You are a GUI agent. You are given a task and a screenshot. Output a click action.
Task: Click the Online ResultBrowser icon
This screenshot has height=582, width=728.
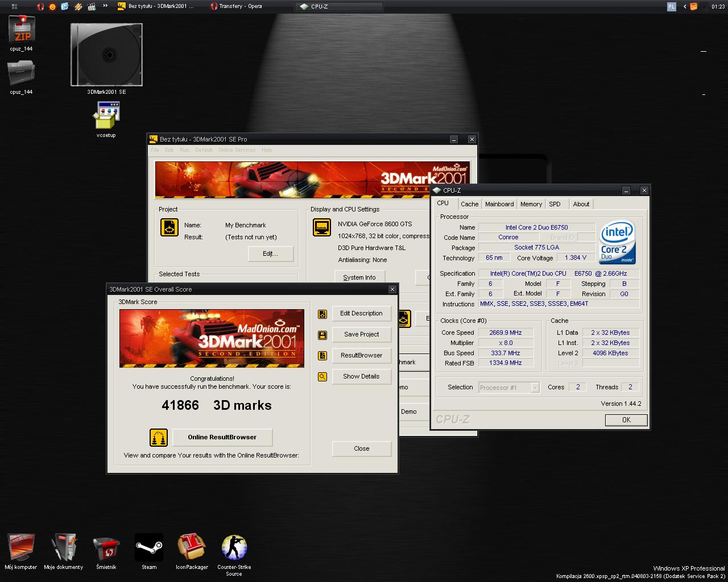pyautogui.click(x=159, y=437)
